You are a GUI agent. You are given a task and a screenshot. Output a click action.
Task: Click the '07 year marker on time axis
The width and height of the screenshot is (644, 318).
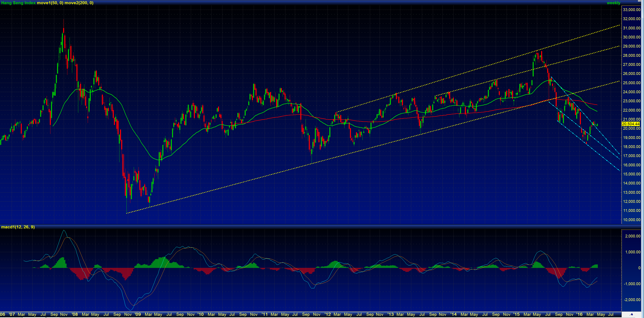coord(12,314)
